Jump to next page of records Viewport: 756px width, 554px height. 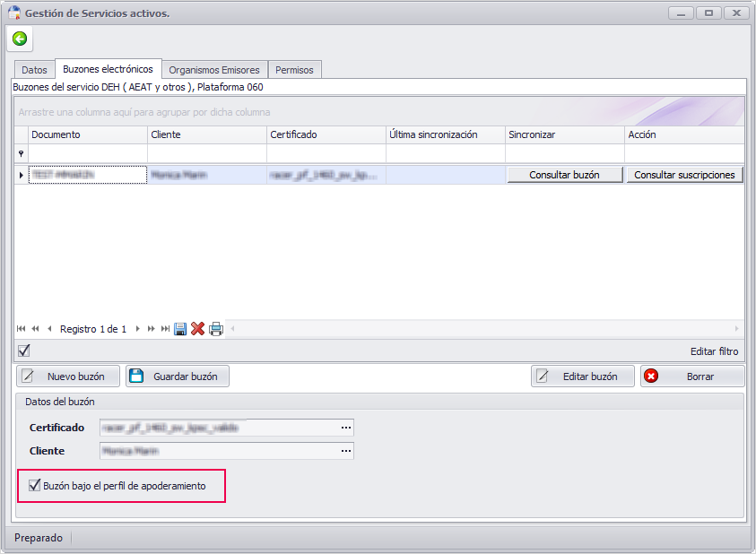coord(152,329)
